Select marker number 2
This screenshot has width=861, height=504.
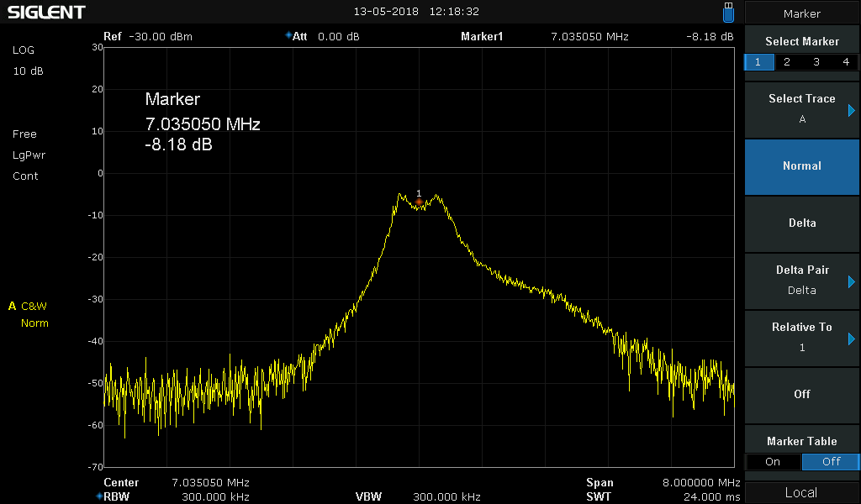click(x=787, y=62)
